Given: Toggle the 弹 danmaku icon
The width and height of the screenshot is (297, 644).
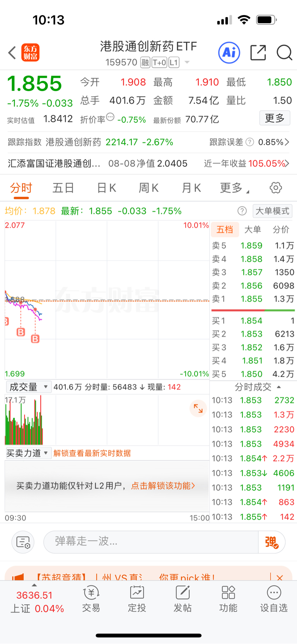Looking at the screenshot, I should [271, 542].
